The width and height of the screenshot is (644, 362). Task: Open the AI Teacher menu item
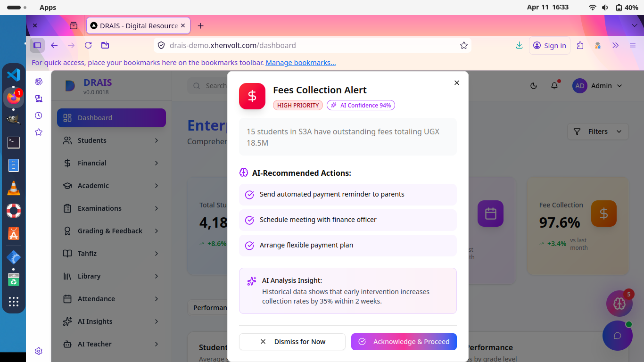[x=111, y=344]
